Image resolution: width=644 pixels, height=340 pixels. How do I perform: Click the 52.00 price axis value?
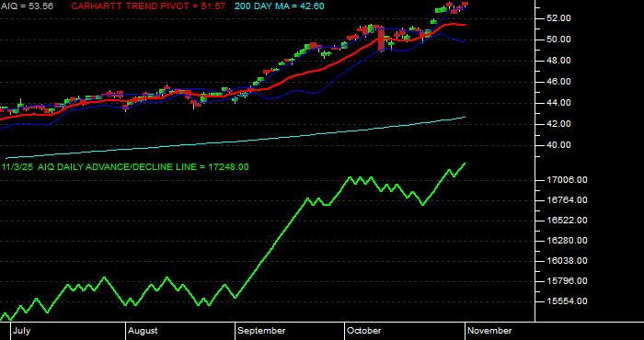point(558,18)
